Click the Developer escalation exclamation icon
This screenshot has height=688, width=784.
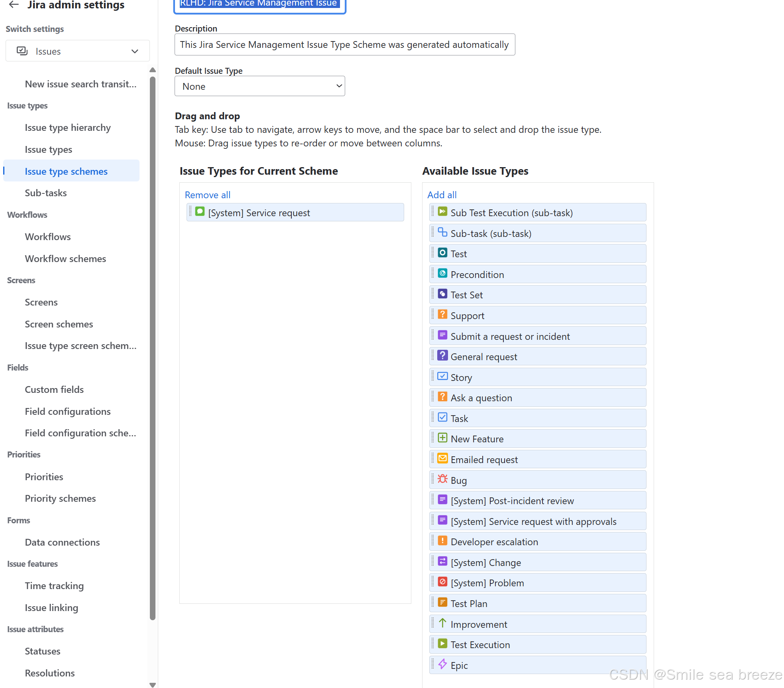(x=442, y=541)
